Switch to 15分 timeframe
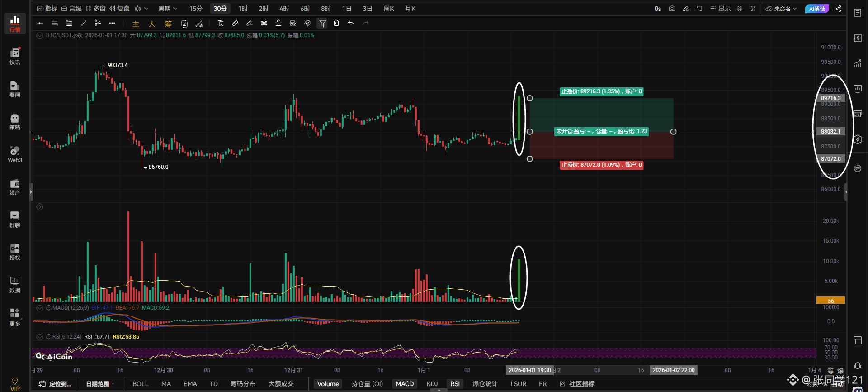 point(196,9)
